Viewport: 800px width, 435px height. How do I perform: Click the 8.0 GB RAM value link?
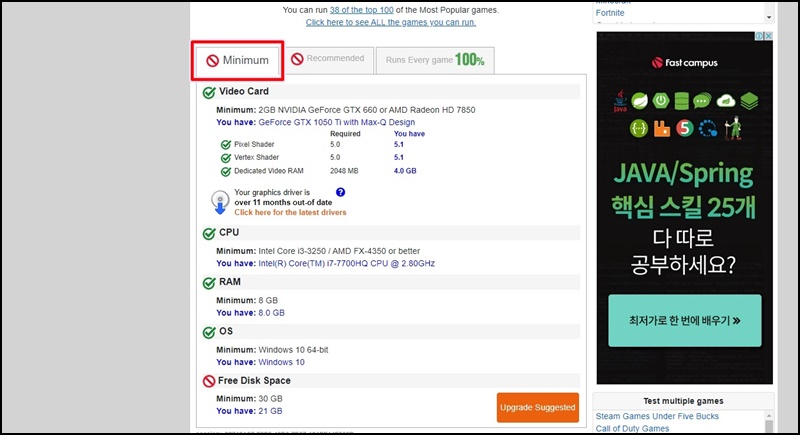pos(271,313)
